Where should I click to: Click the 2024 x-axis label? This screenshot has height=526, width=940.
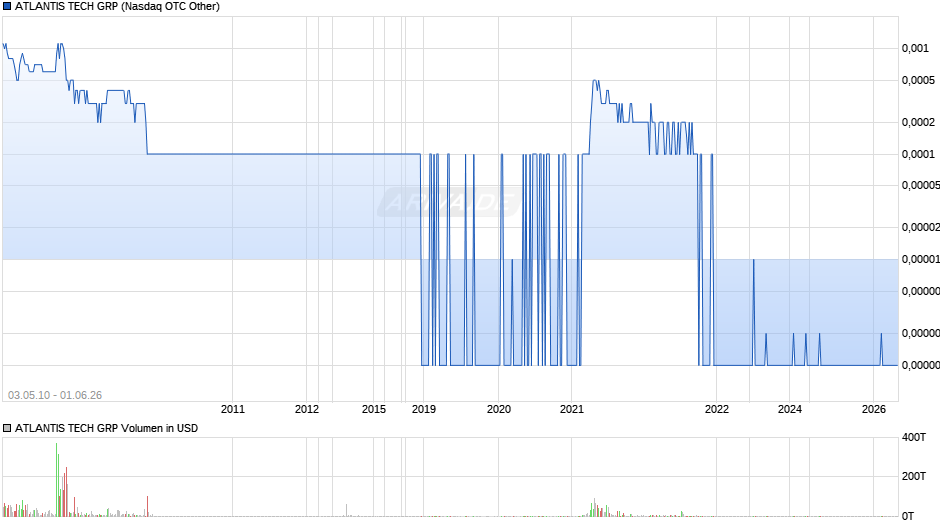click(790, 409)
